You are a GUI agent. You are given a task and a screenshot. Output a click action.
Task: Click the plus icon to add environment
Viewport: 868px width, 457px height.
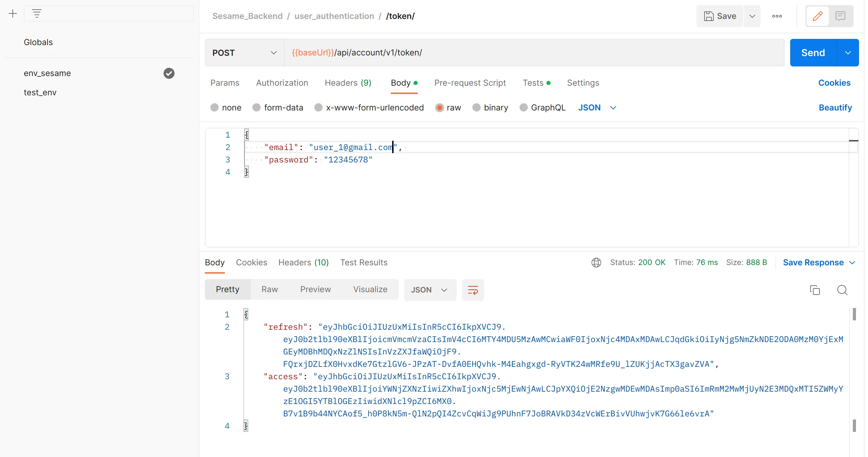13,14
